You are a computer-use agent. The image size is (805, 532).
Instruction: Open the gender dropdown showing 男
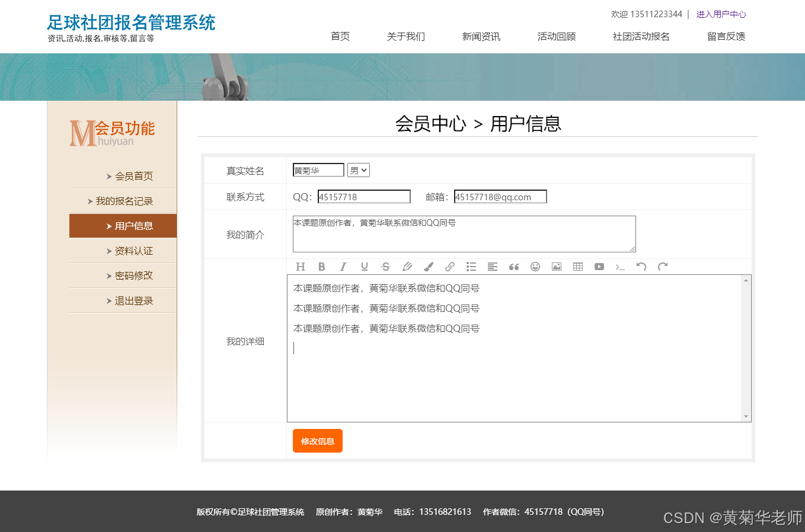359,170
